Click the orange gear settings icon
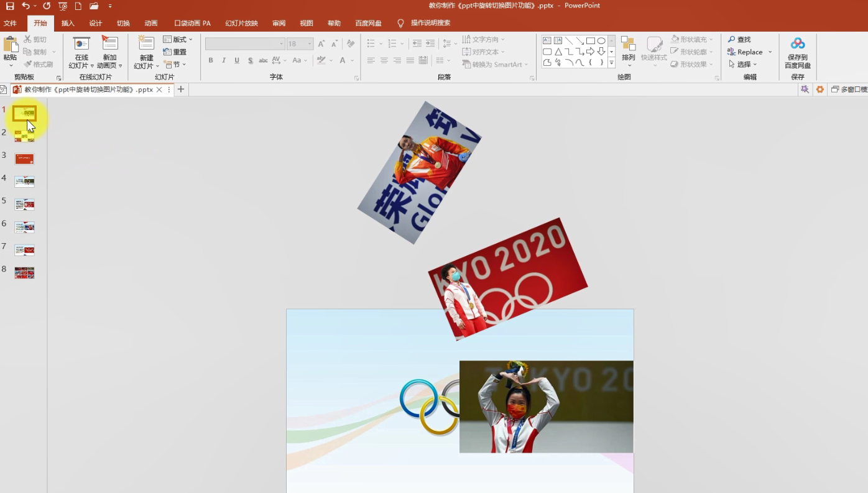 coord(820,90)
